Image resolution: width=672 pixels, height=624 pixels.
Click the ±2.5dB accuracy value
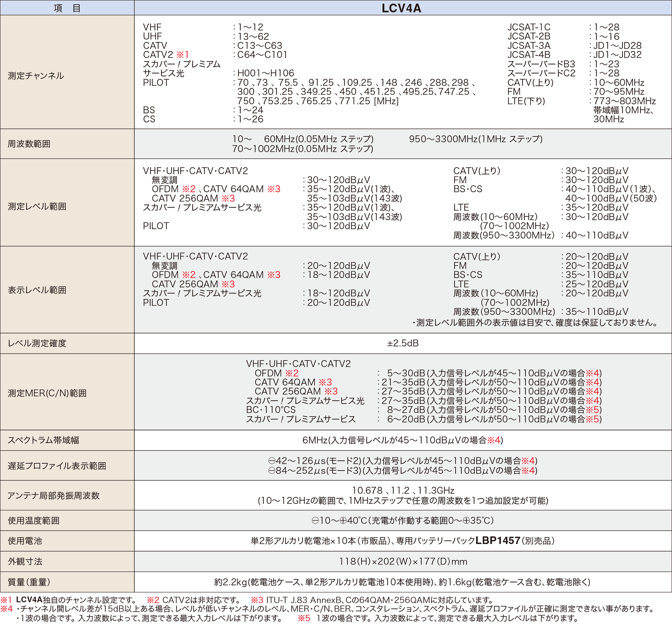(403, 344)
